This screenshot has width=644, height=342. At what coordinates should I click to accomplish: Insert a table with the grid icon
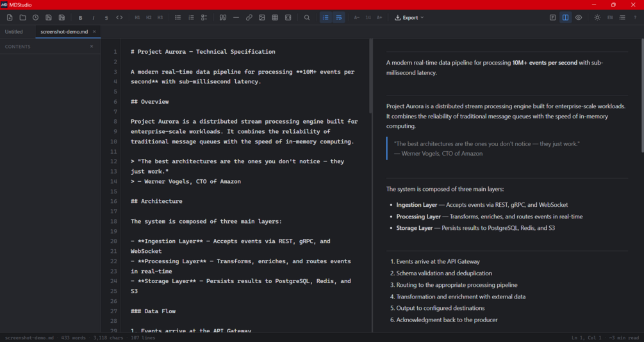click(275, 18)
